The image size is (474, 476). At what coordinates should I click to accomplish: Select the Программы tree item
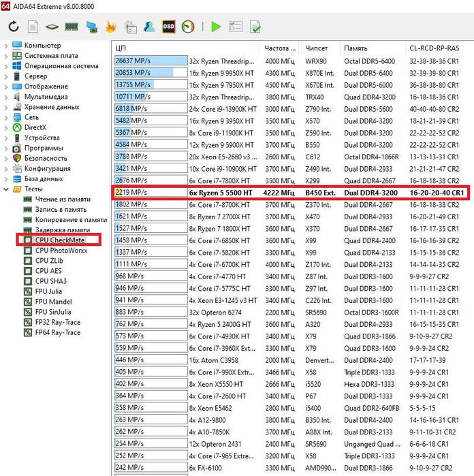44,148
